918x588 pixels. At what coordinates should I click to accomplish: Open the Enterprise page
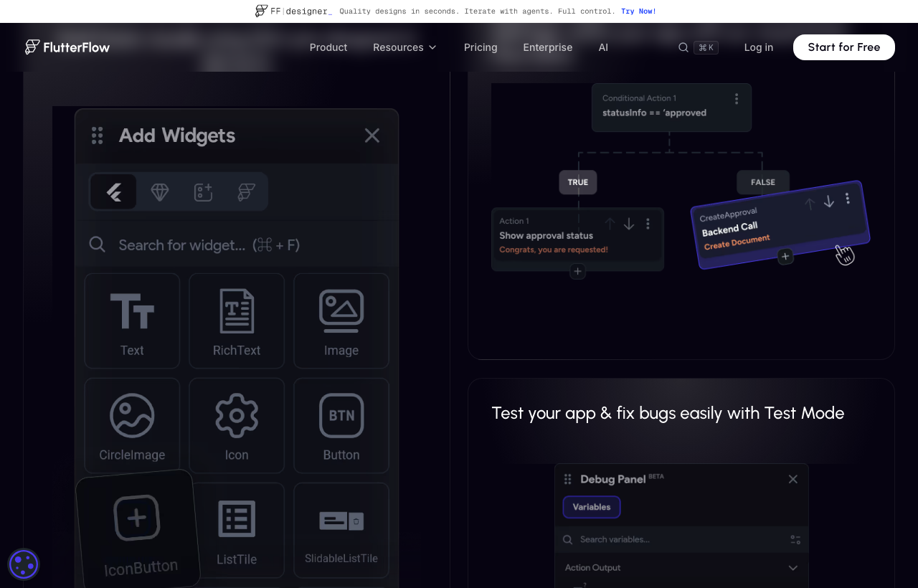pyautogui.click(x=548, y=47)
